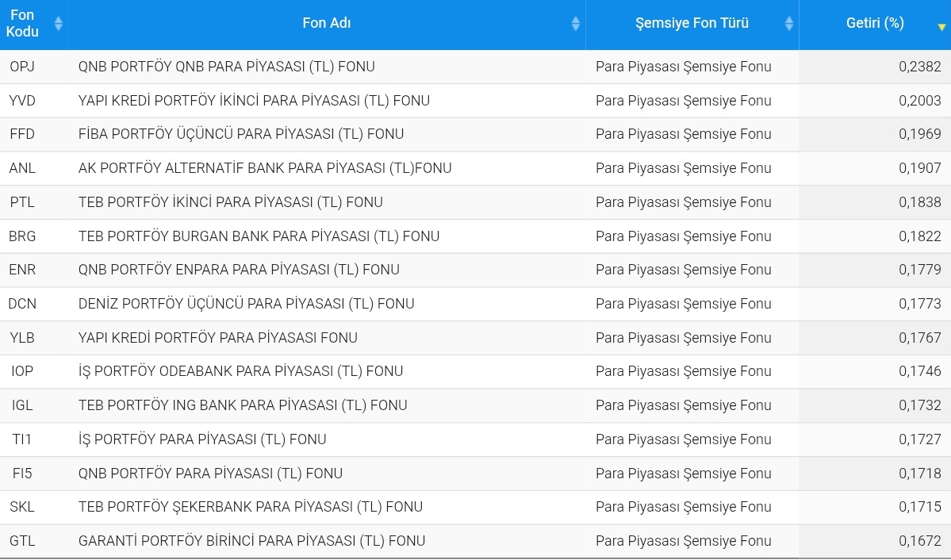Click return value 0,1969
Viewport: 951px width, 560px height.
[919, 134]
